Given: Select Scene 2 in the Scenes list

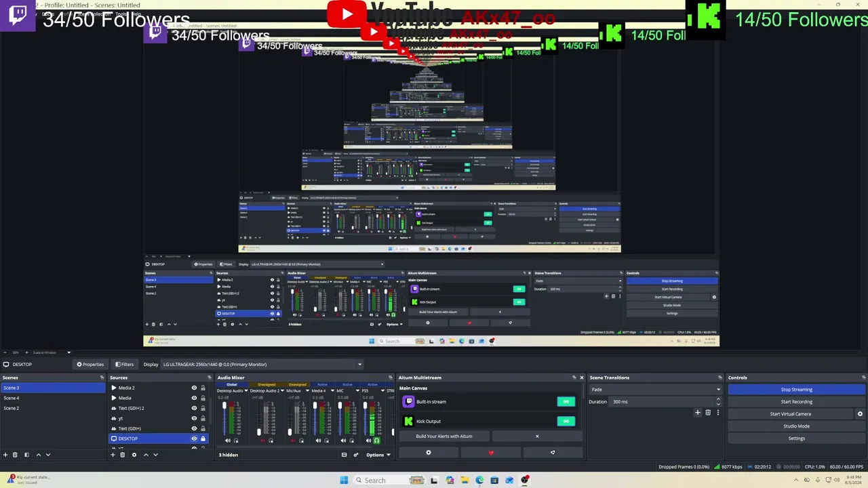Looking at the screenshot, I should [x=53, y=408].
